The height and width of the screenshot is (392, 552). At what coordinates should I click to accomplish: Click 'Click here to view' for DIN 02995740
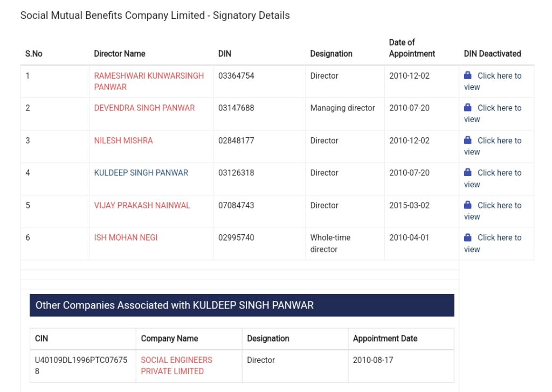coord(493,243)
